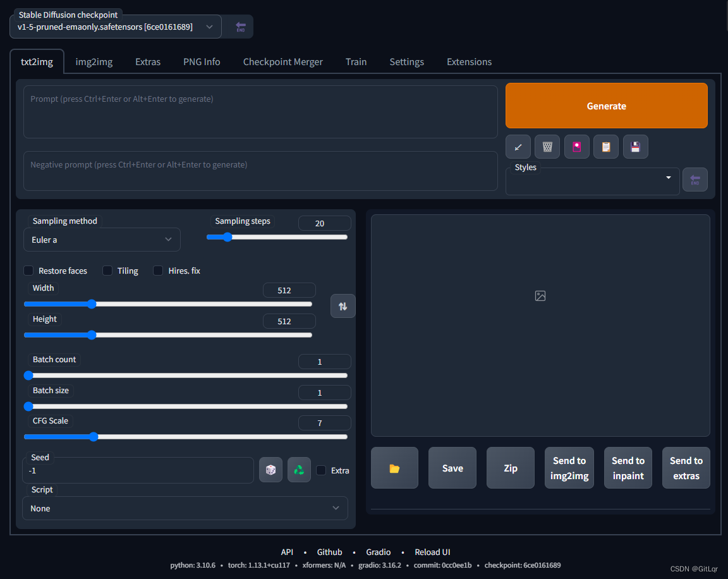Click the Zip button
This screenshot has height=579, width=728.
510,468
